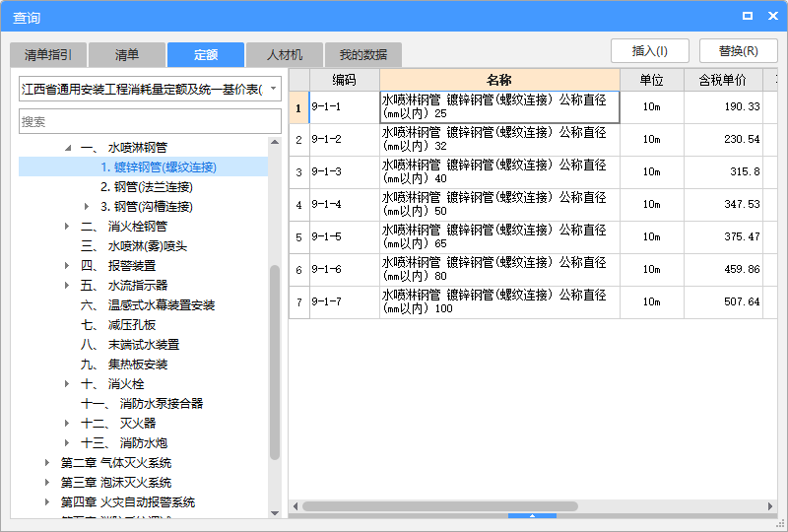Click the tree vertical scrollbar thumb
Viewport: 788px width, 532px height.
pyautogui.click(x=275, y=363)
